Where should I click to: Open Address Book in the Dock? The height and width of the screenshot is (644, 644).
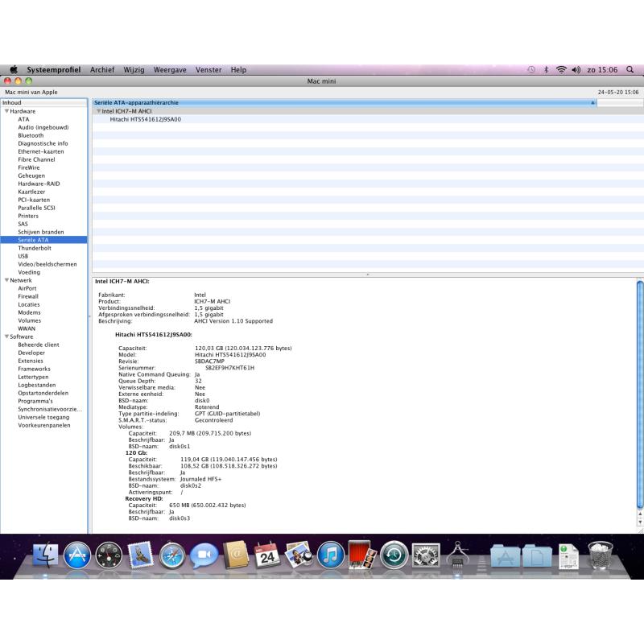pyautogui.click(x=236, y=555)
